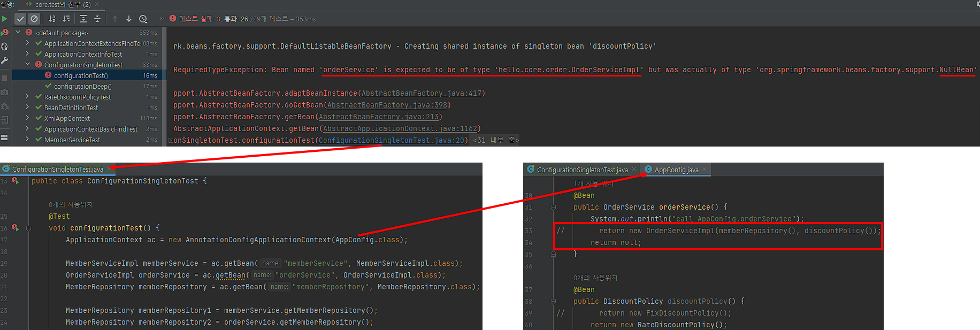980x330 pixels.
Task: Expand the '<31 내부 줄>' folded frames
Action: (496, 140)
